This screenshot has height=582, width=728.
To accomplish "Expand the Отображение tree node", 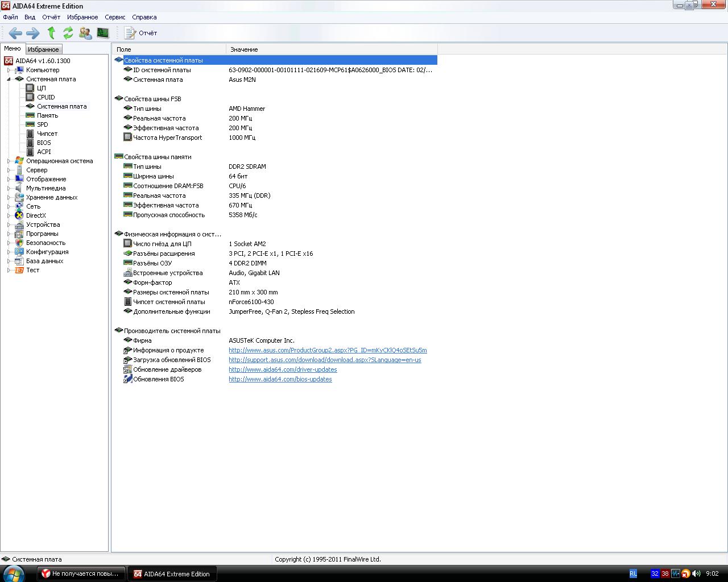I will click(9, 179).
